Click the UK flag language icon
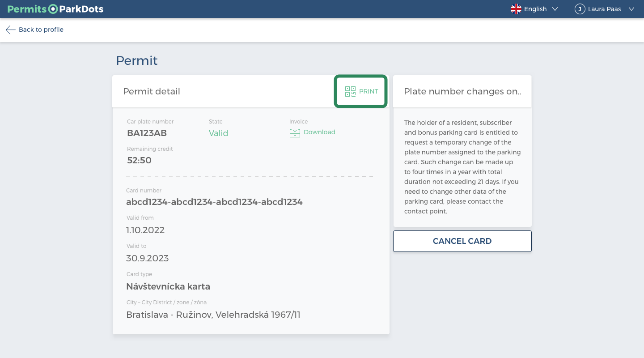Screen dimensions: 644x358 coord(516,9)
